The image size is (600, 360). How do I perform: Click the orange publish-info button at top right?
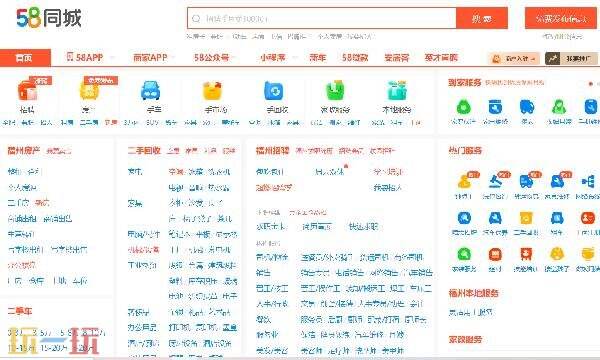tap(561, 18)
